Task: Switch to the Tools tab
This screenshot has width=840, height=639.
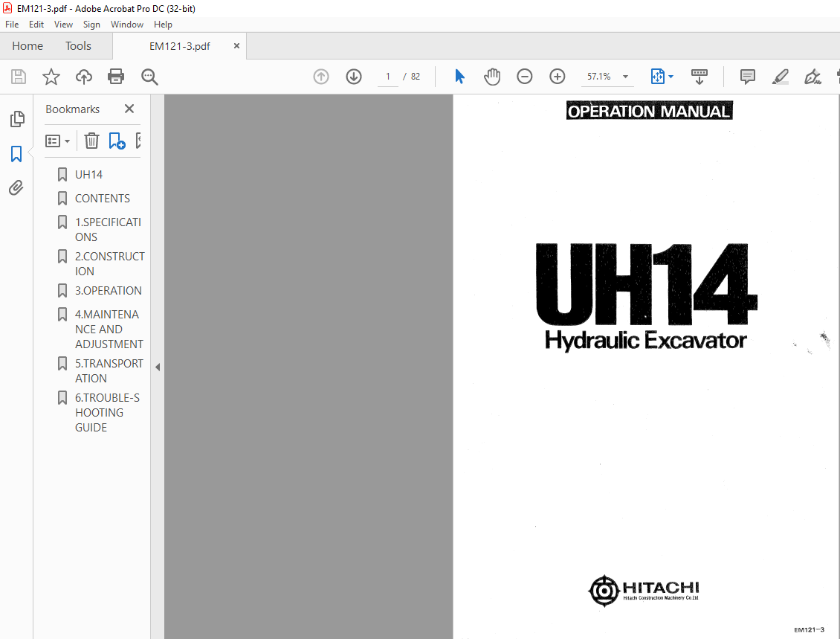Action: [x=78, y=46]
